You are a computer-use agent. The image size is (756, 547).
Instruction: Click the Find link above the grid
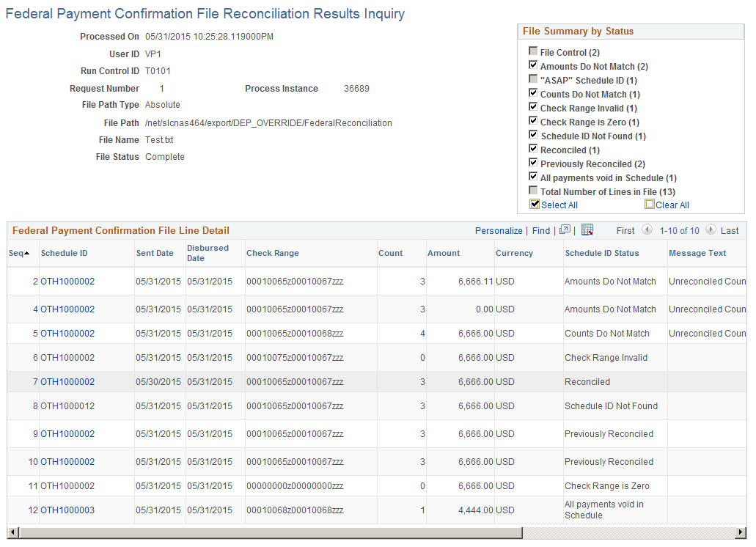(541, 230)
